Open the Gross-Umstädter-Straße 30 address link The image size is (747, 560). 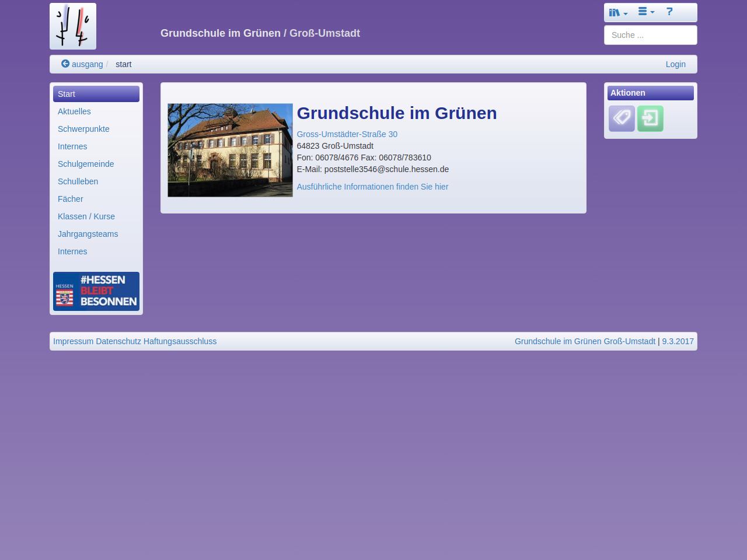coord(347,134)
